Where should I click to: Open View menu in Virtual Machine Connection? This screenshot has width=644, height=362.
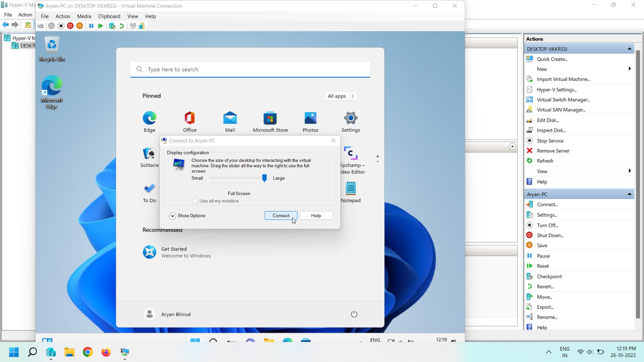tap(133, 16)
